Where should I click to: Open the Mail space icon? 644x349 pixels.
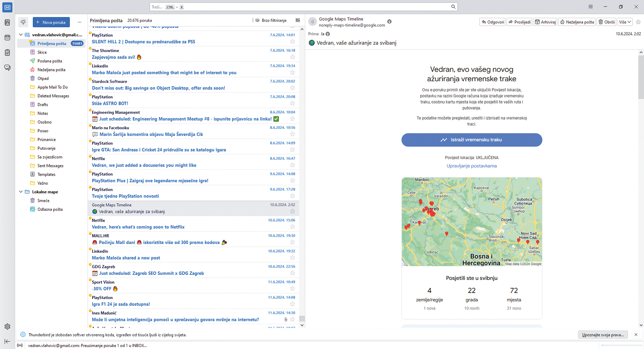click(7, 7)
